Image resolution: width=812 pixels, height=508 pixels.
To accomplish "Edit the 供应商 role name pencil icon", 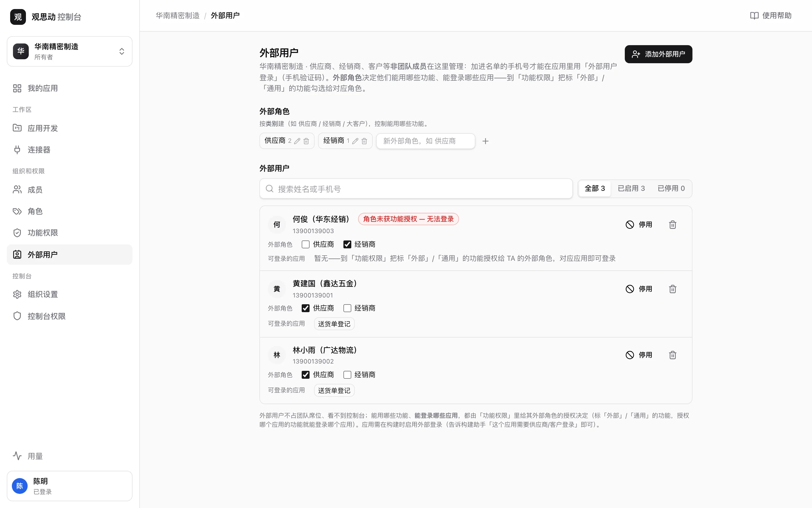I will (x=297, y=141).
